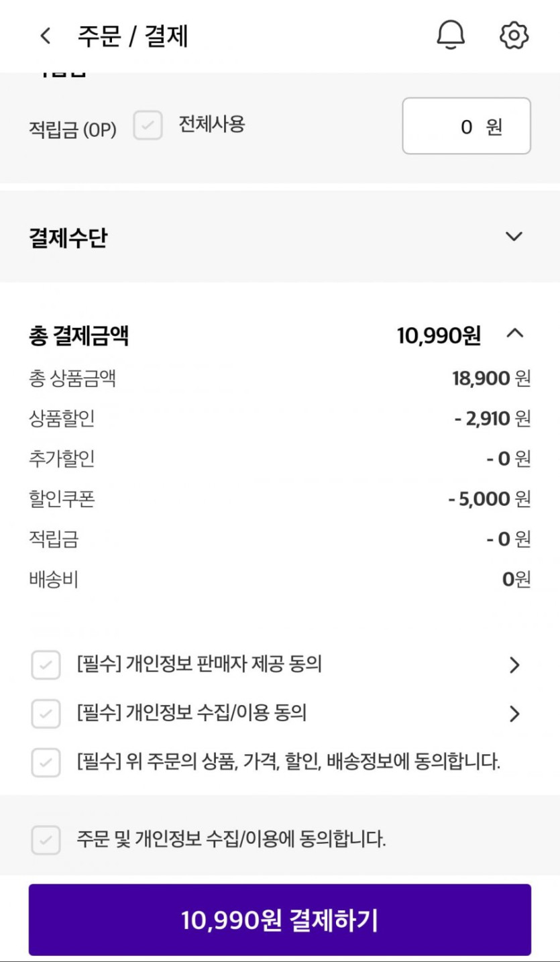This screenshot has width=560, height=962.
Task: Open the notifications bell
Action: tap(451, 35)
